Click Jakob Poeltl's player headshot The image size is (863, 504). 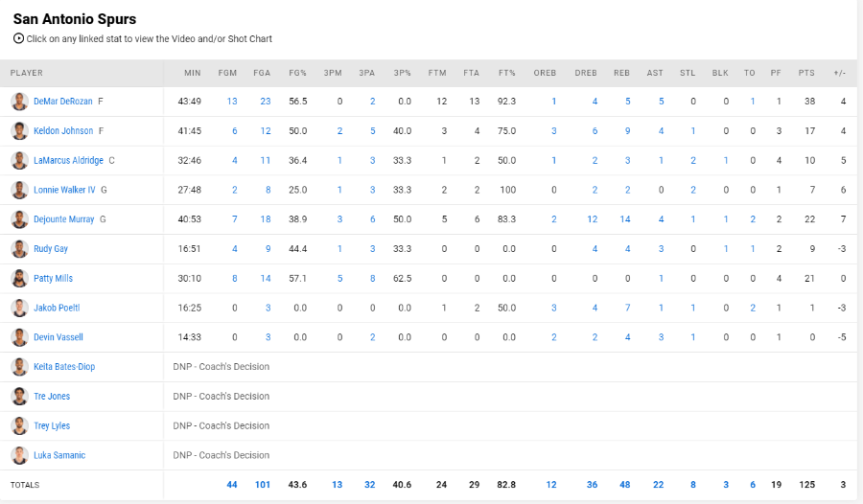(20, 308)
